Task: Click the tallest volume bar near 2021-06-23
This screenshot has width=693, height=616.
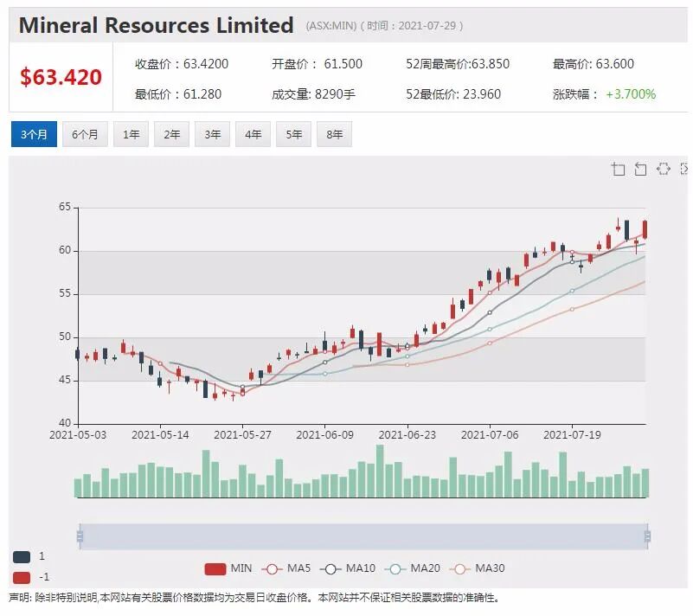Action: tap(380, 471)
